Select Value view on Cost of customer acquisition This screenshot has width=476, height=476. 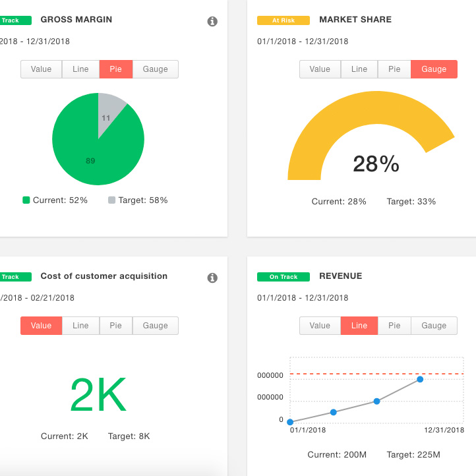(x=42, y=326)
